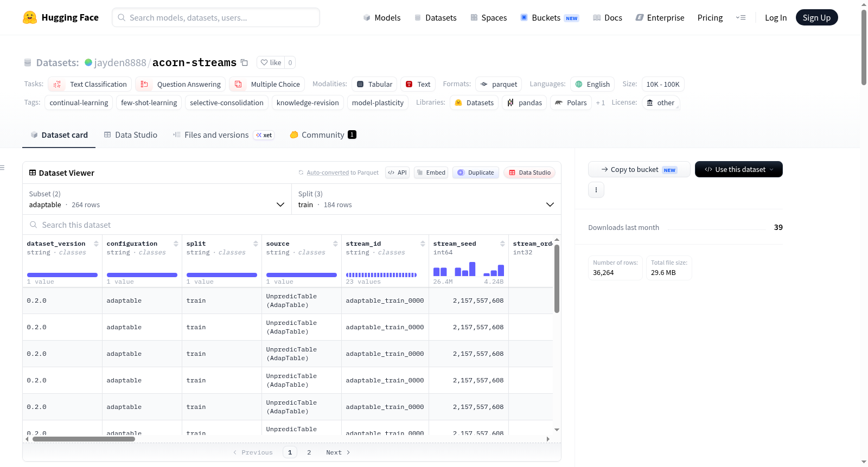Open the Use this dataset dropdown
The image size is (868, 467).
pos(739,169)
